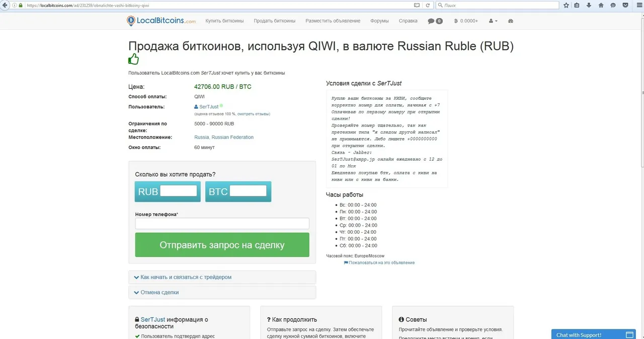The image size is (644, 339).
Task: Click the 'Советы' heading
Action: click(413, 319)
